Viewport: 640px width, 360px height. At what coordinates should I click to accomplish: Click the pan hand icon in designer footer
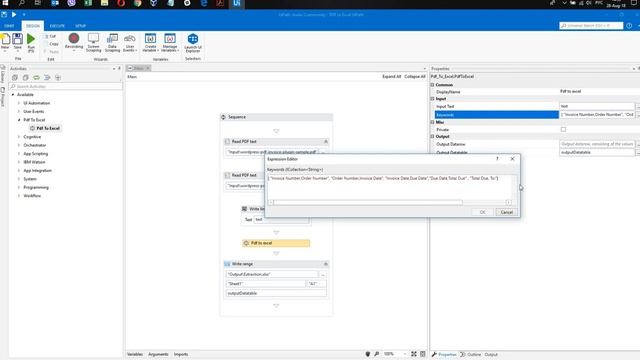368,354
